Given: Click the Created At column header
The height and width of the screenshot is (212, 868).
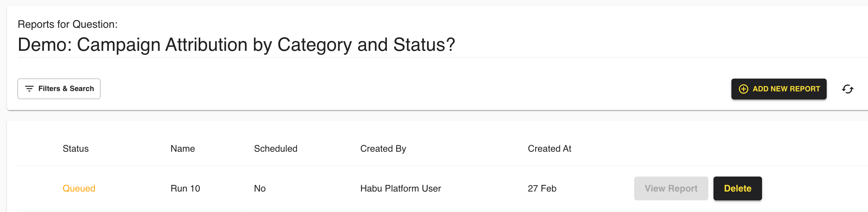Looking at the screenshot, I should [x=549, y=148].
